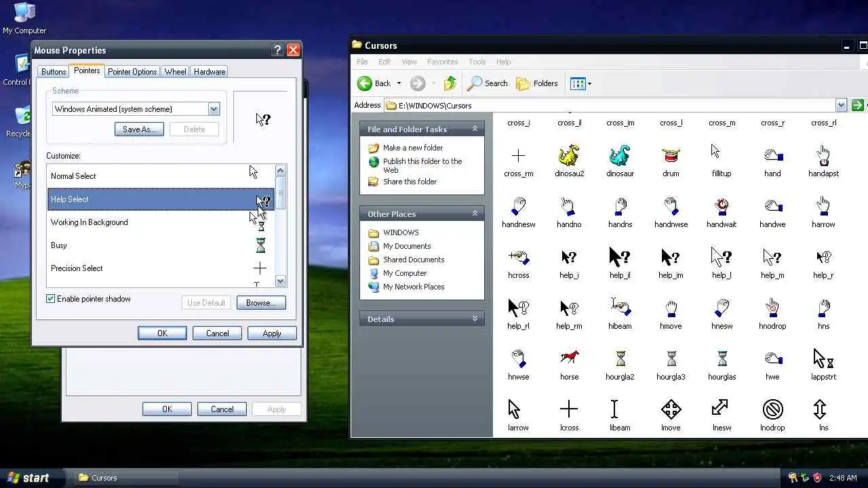This screenshot has width=868, height=488.
Task: Select the help_rl cursor icon
Action: 518,308
